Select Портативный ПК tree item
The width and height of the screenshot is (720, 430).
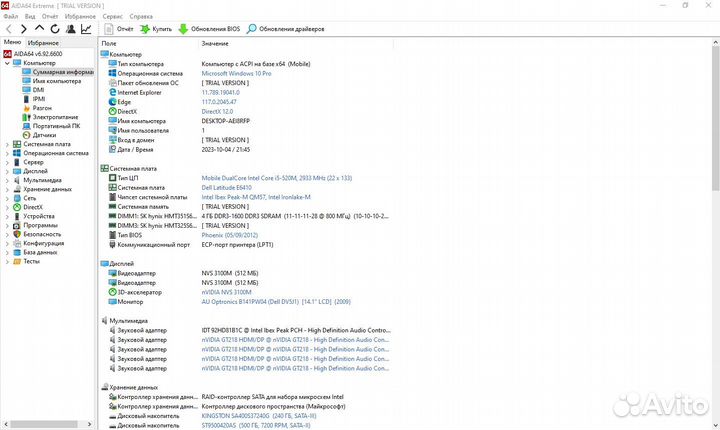(56, 126)
